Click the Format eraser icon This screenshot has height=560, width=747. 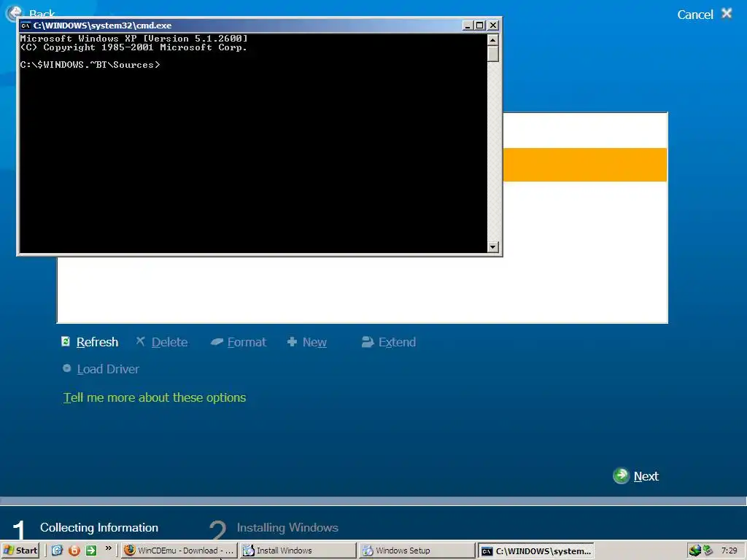217,341
